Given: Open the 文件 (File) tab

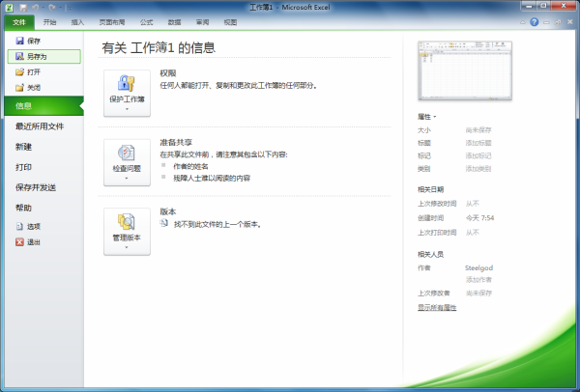Looking at the screenshot, I should point(19,22).
